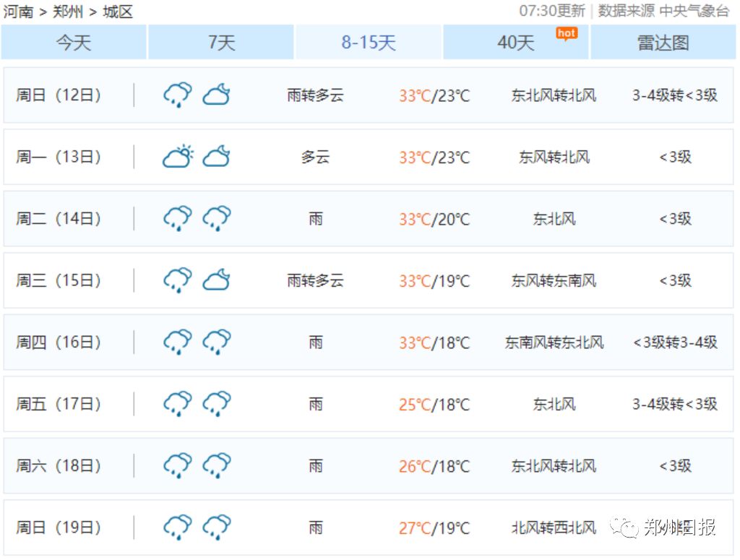This screenshot has height=560, width=740.
Task: Select the cloud icon for 周三 (15日)
Action: click(218, 280)
